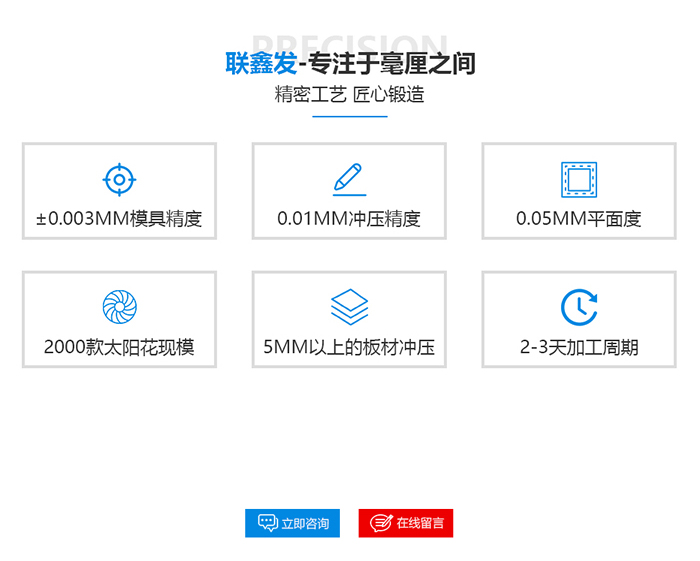Select the 2-3天加工周期 label

click(579, 347)
